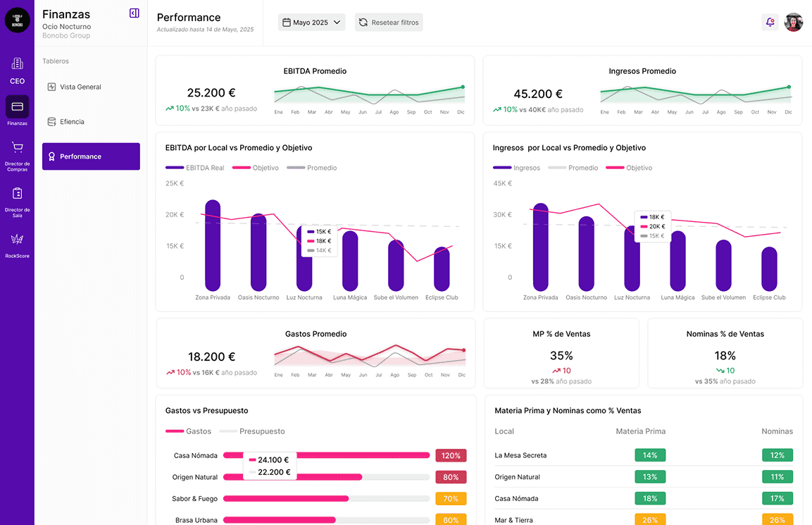The width and height of the screenshot is (812, 525).
Task: Open Director de Compras cart icon
Action: [x=17, y=147]
